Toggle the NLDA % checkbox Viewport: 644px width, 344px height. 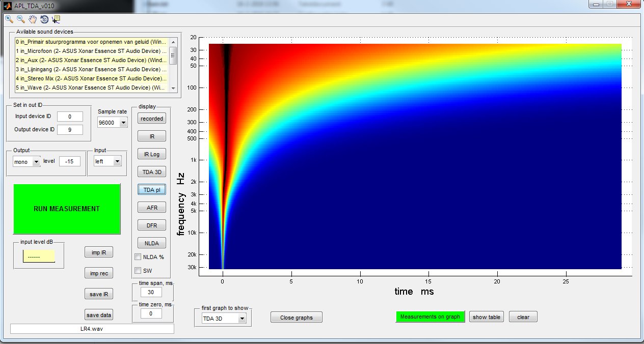click(x=138, y=257)
